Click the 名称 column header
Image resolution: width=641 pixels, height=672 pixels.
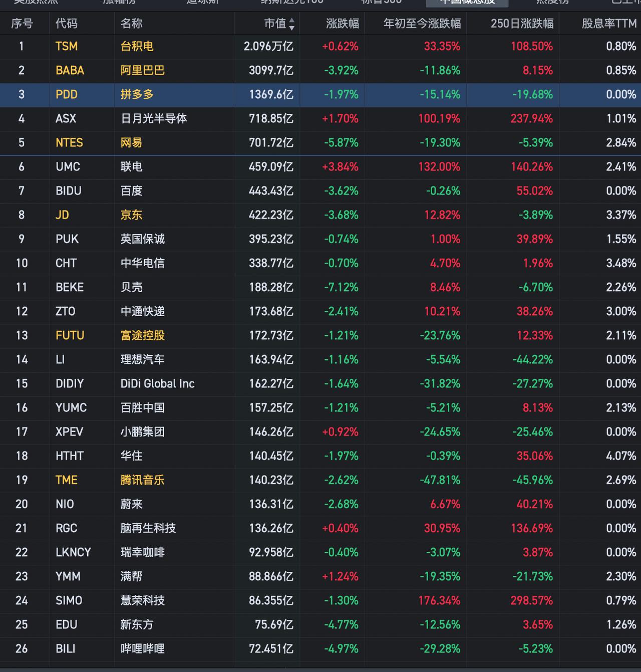pos(131,24)
